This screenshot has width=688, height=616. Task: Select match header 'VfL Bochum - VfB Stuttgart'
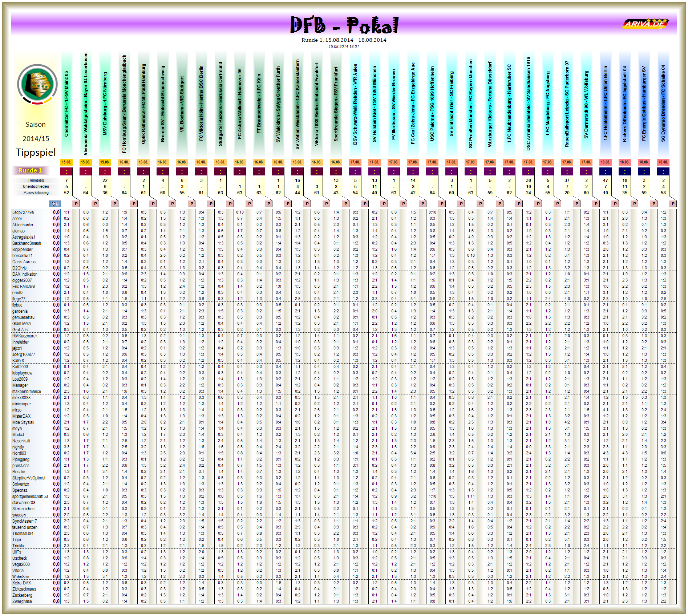tap(182, 104)
